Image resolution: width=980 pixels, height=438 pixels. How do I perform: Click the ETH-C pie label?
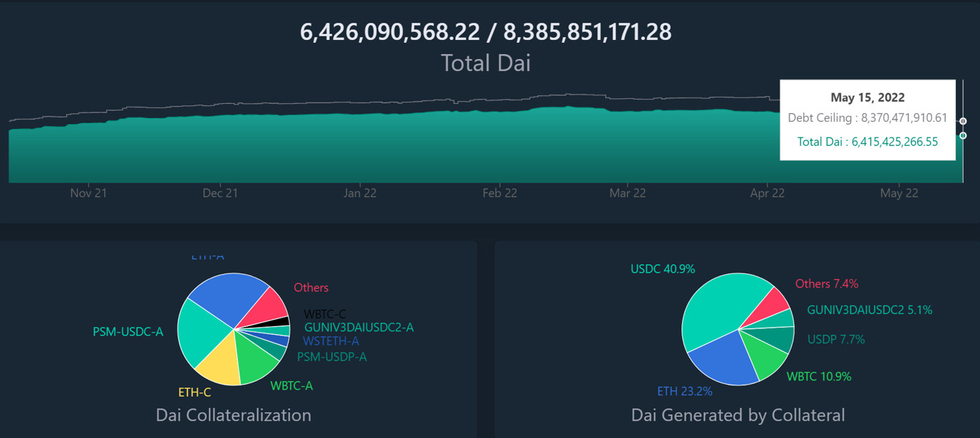[195, 392]
